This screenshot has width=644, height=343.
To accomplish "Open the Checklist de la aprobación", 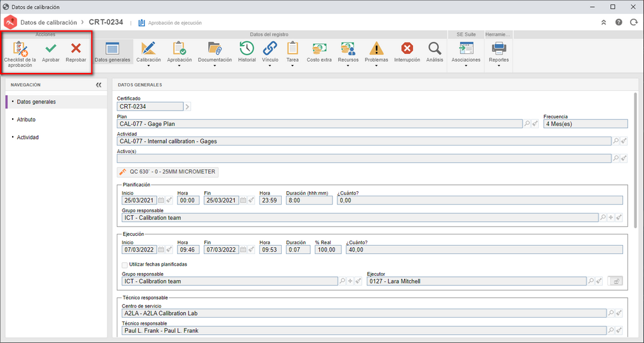I will [x=20, y=53].
